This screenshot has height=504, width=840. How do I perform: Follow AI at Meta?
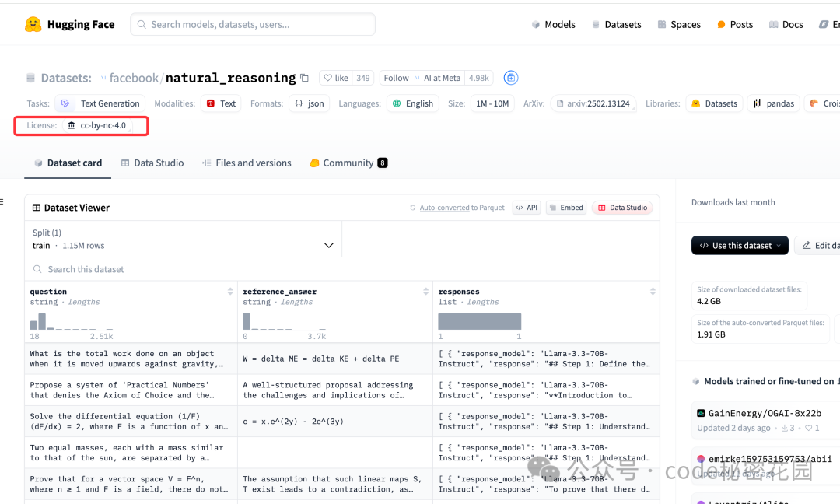click(422, 78)
